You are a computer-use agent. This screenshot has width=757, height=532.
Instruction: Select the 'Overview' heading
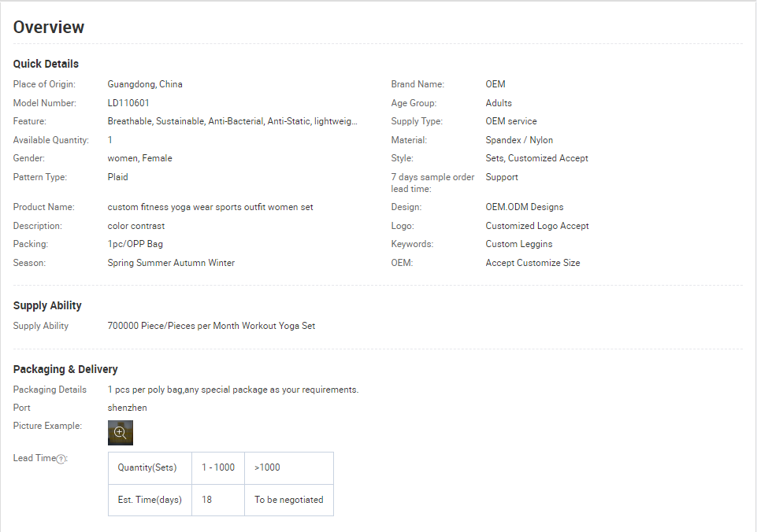(49, 27)
